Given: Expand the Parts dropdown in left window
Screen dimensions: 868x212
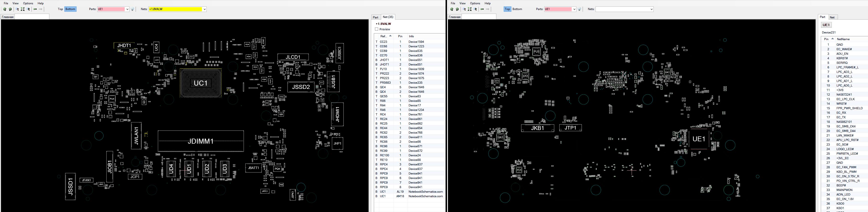Looking at the screenshot, I should 127,10.
